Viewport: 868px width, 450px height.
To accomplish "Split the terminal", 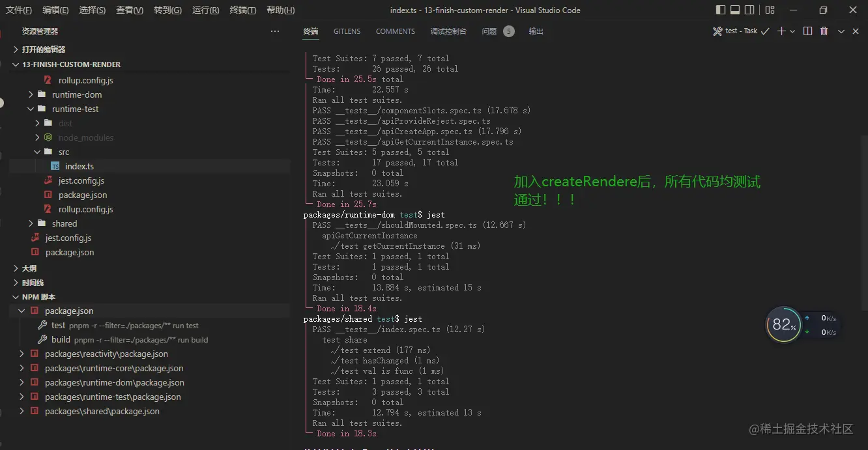I will tap(808, 31).
